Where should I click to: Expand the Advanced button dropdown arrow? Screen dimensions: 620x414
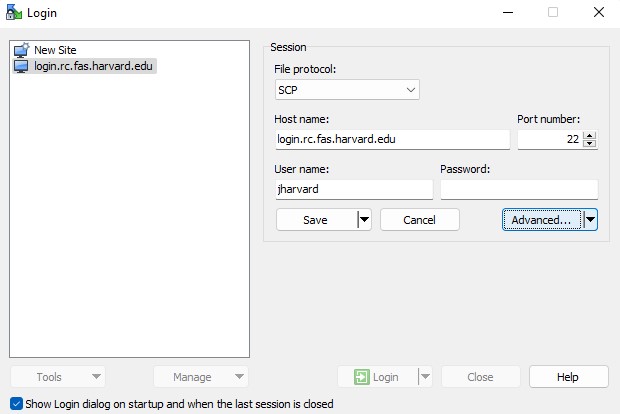pyautogui.click(x=590, y=220)
